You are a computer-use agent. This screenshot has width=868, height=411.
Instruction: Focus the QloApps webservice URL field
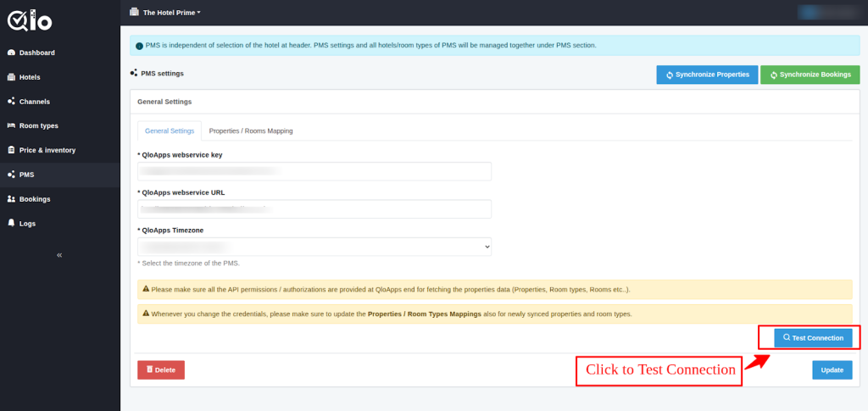pyautogui.click(x=314, y=208)
